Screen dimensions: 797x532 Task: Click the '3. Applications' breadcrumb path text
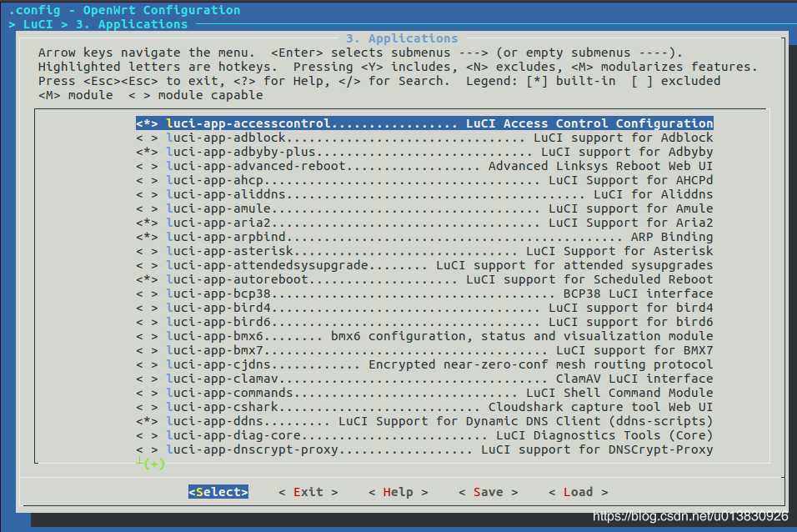(132, 24)
